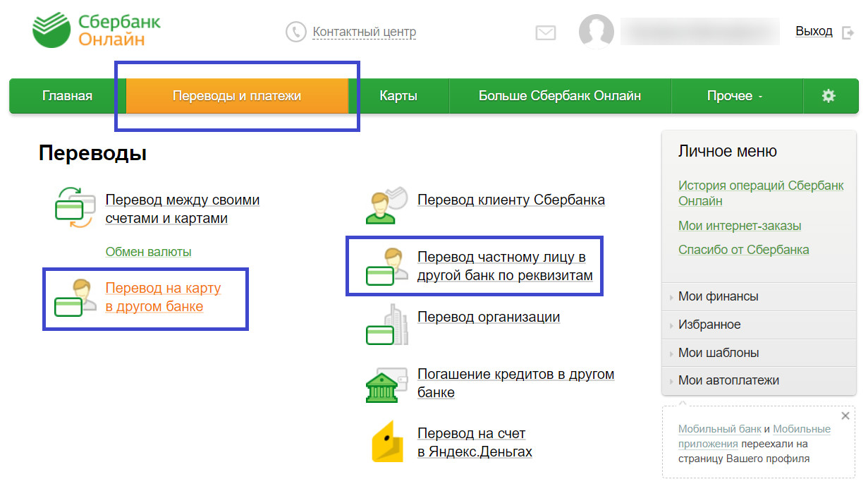Click the Выход logout link
This screenshot has width=868, height=484.
(x=814, y=31)
